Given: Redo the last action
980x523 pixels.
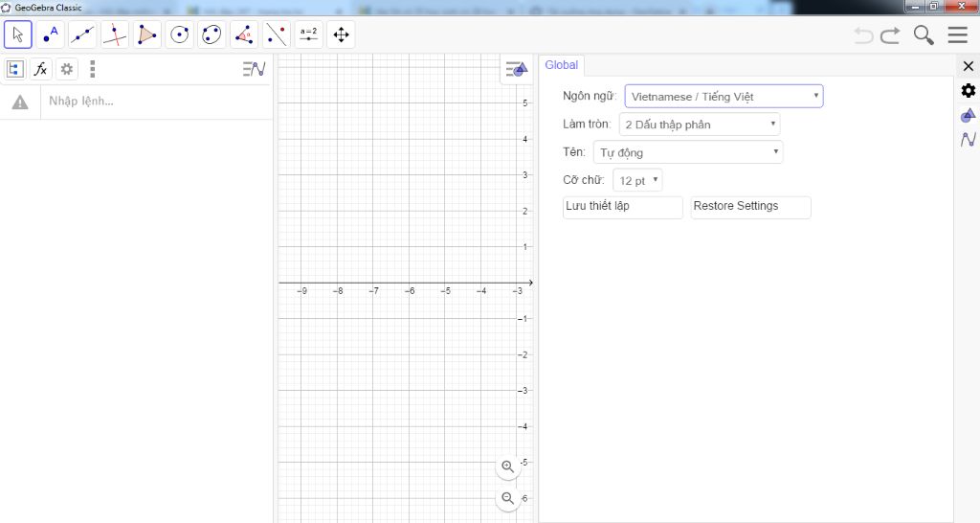Looking at the screenshot, I should [891, 35].
